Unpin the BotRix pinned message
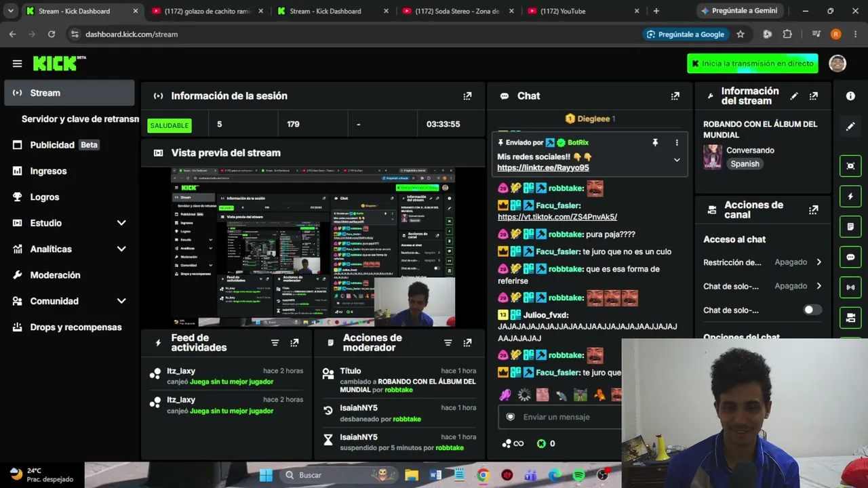The image size is (868, 488). (655, 143)
